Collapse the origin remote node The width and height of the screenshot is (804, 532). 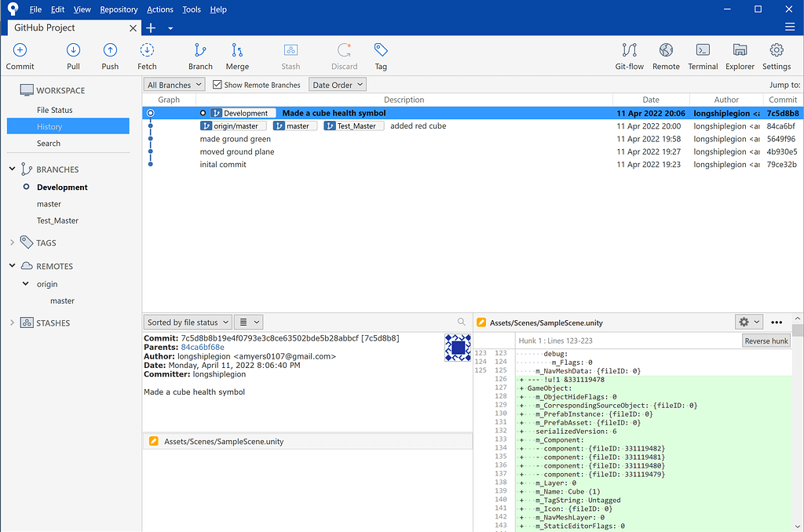tap(26, 283)
